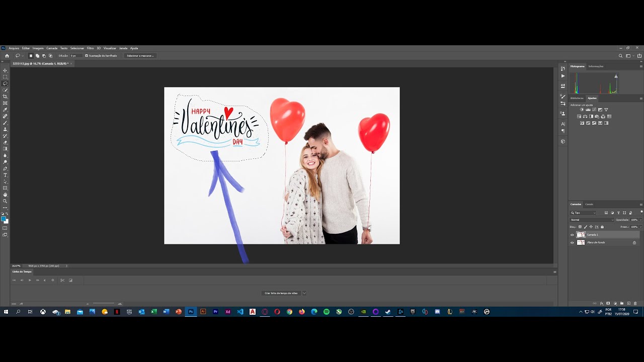Open the Opacidade value dropdown

click(x=640, y=220)
